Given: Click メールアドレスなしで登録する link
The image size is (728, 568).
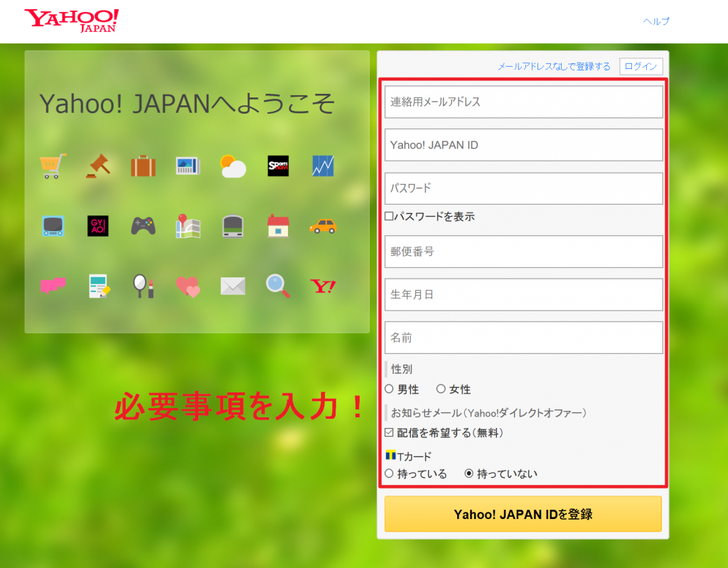Looking at the screenshot, I should 554,66.
